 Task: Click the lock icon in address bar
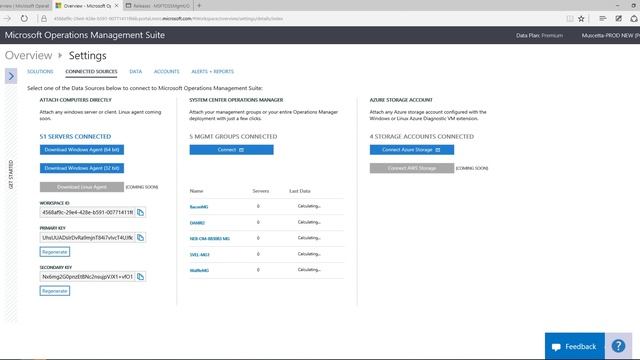(44, 18)
